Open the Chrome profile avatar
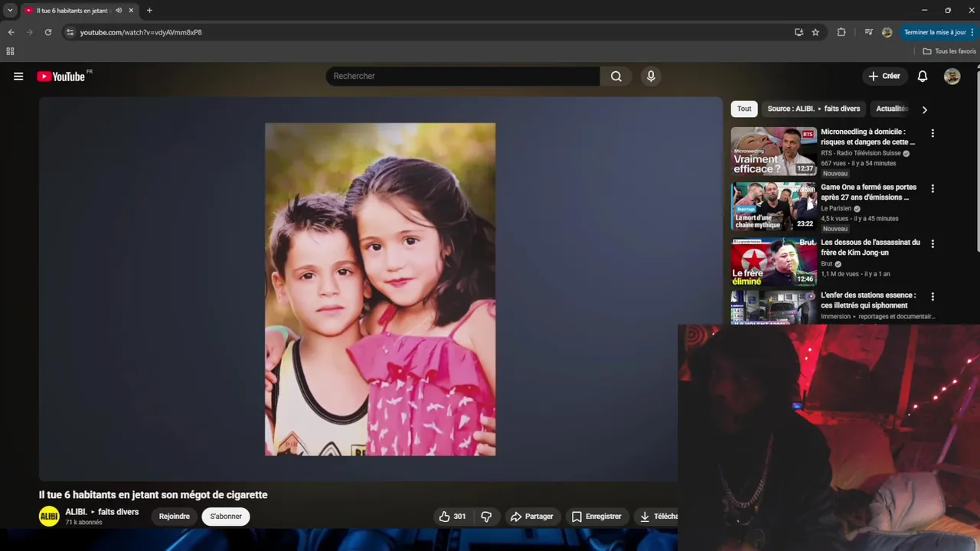The height and width of the screenshot is (551, 980). point(887,32)
